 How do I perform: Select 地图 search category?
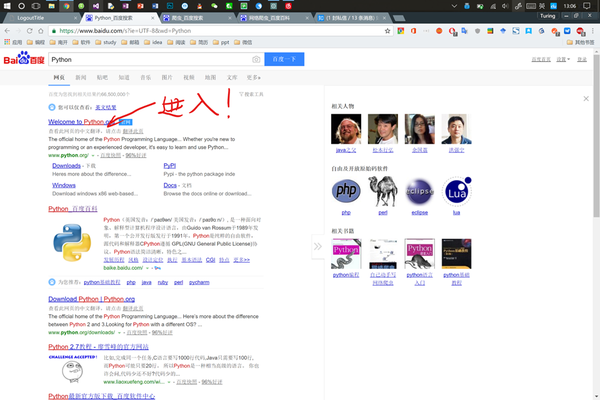coord(210,77)
